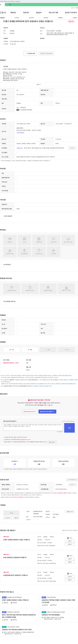Viewport: 78px width, 644px height.
Task: Click the 채용정보 더보기 button
Action: pos(70,512)
